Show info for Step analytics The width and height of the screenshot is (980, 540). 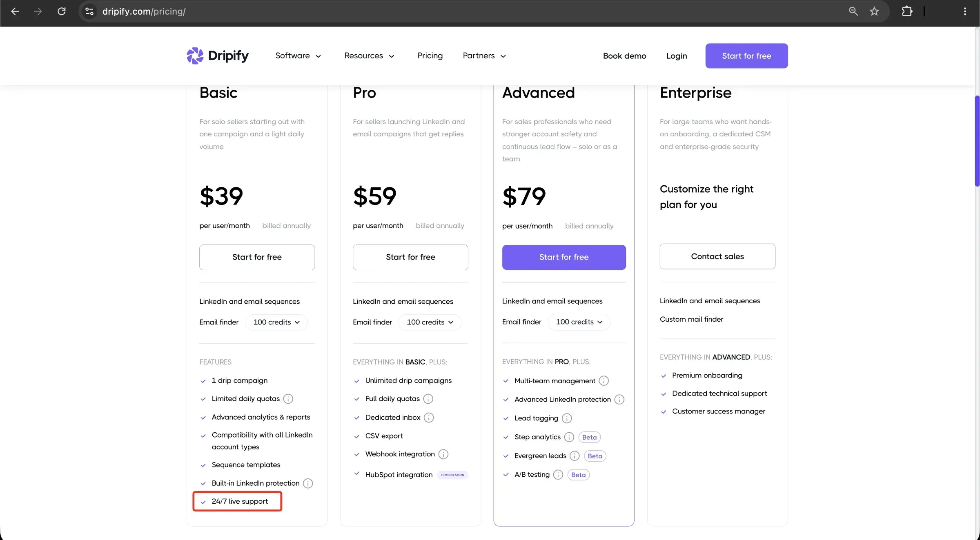569,437
